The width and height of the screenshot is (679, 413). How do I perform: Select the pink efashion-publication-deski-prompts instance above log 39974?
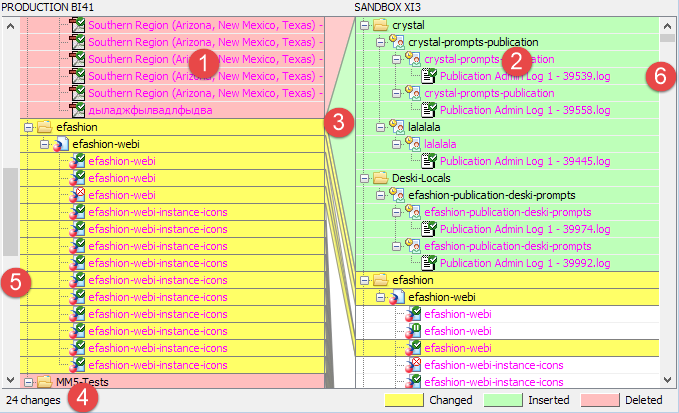click(x=508, y=212)
